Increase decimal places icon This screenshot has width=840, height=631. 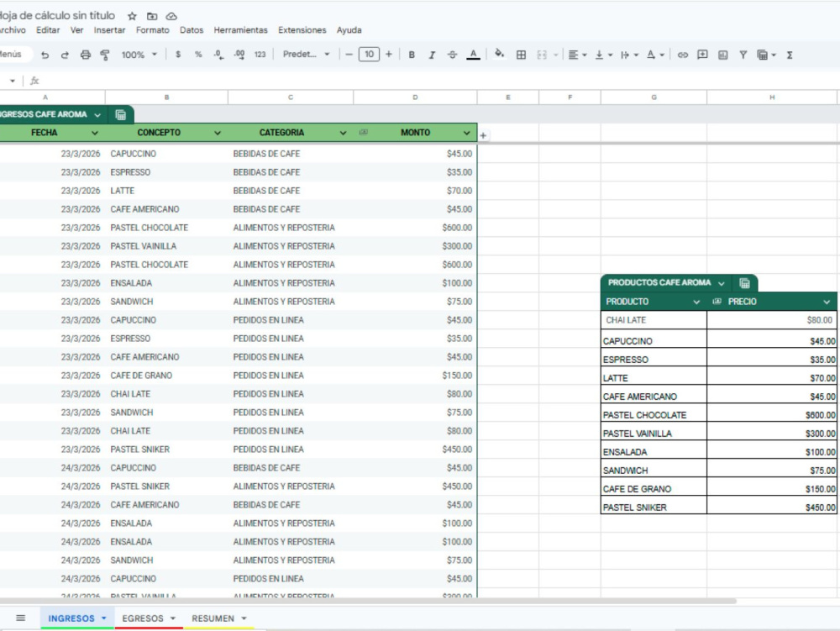click(239, 55)
